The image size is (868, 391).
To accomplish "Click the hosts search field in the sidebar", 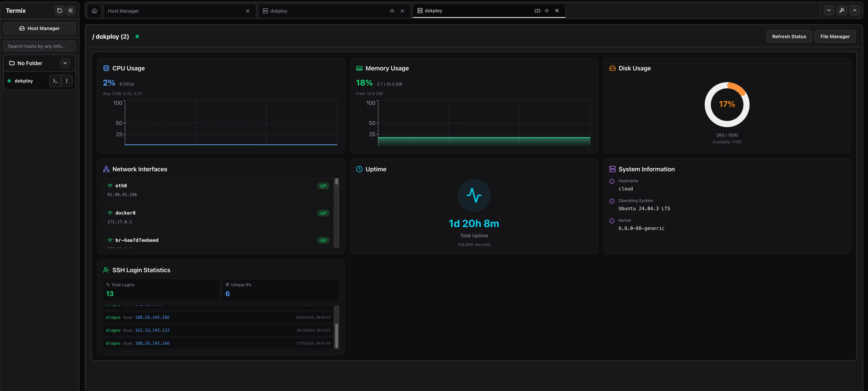I will coord(39,46).
